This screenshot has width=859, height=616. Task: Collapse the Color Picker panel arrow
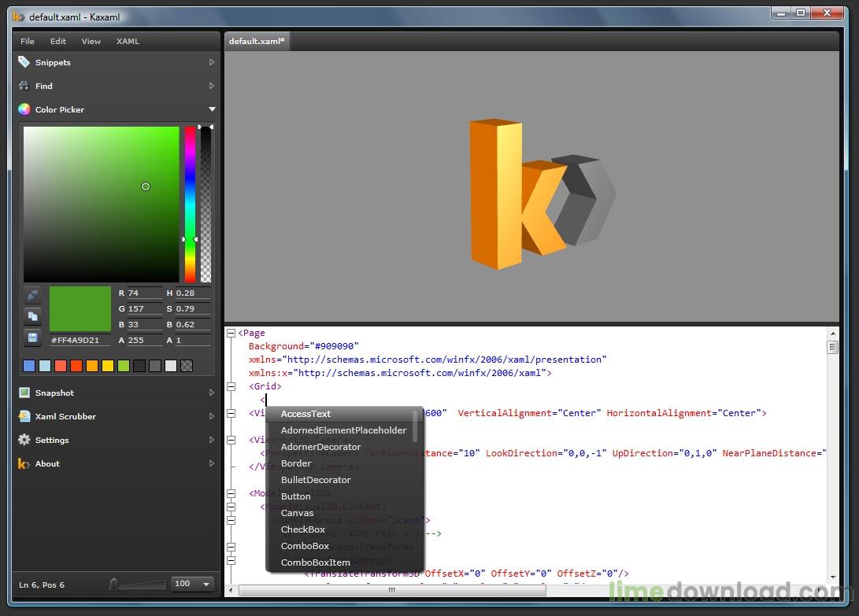click(212, 109)
